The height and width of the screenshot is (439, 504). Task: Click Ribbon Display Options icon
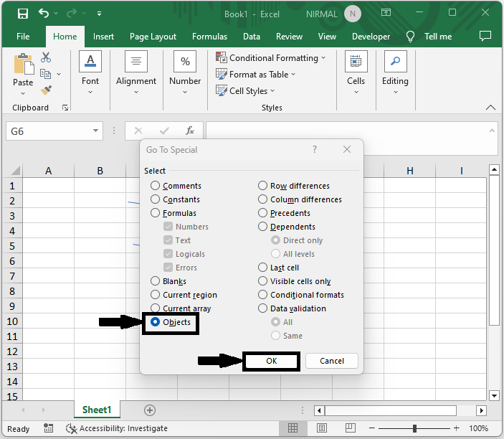point(386,12)
